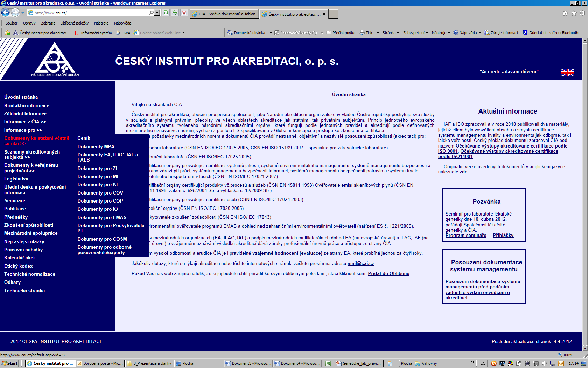Expand the address bar autocomplete dropdown

tap(157, 13)
